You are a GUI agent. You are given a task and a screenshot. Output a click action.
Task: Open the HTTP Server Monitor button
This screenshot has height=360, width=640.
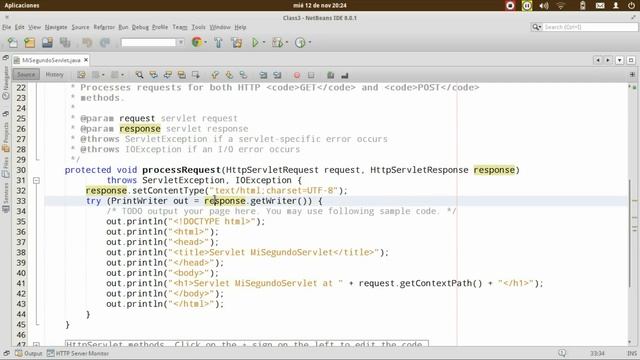click(x=78, y=353)
